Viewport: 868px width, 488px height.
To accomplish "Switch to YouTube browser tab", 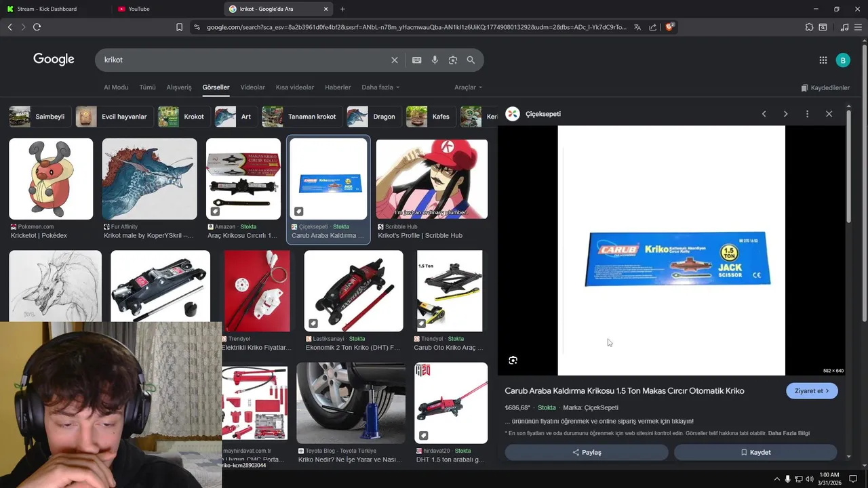I will pos(167,9).
